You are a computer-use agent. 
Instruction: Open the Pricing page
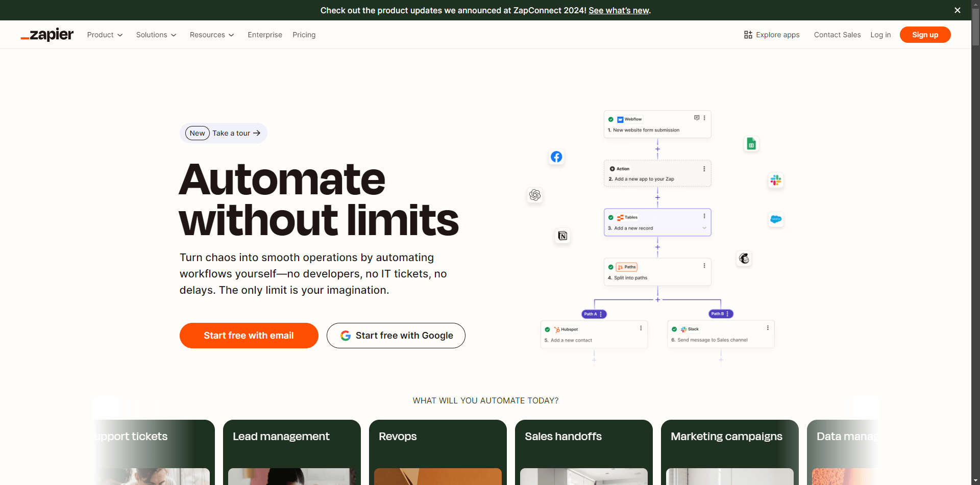[304, 35]
